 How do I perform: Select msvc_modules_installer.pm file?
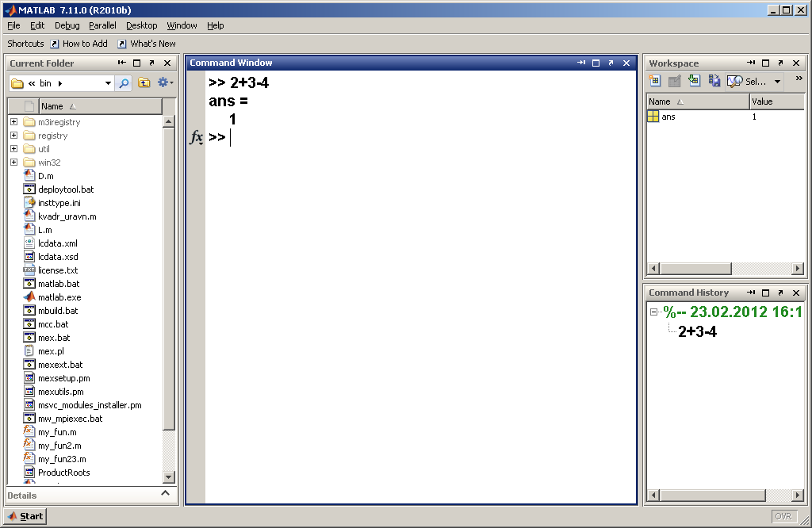click(90, 405)
